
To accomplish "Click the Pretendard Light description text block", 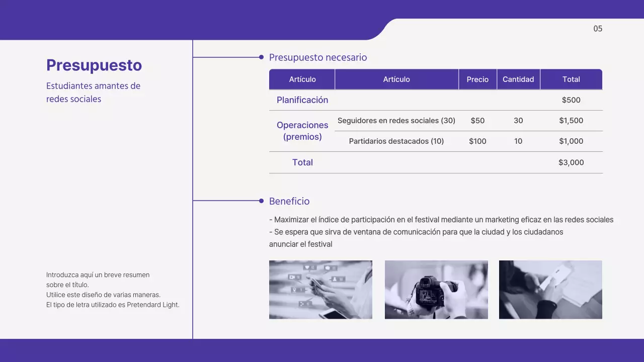I will 112,290.
